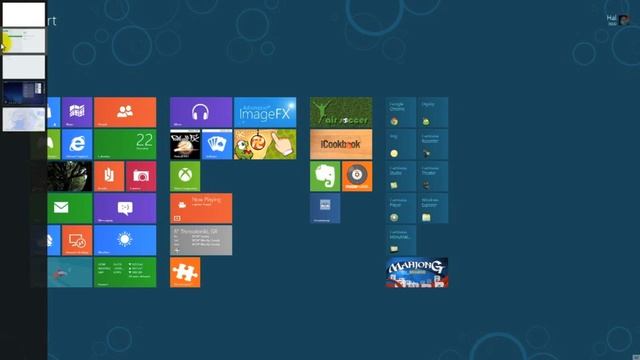Open the Xbox LIVE Games tile
Image resolution: width=640 pixels, height=360 pixels.
click(185, 176)
